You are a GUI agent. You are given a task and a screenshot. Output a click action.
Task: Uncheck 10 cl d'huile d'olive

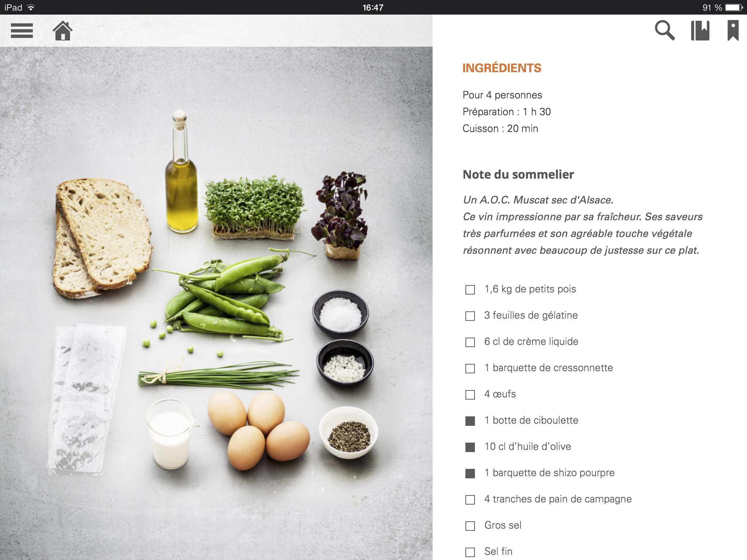(x=470, y=447)
